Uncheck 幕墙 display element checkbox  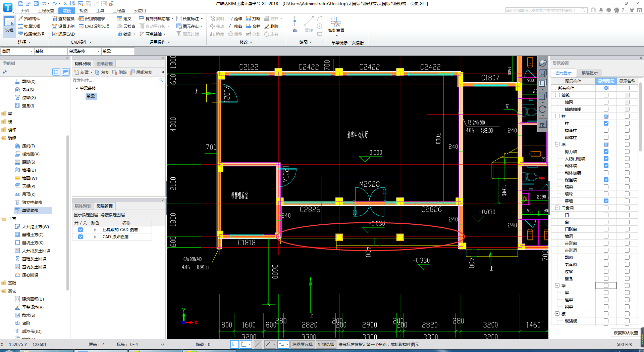(606, 201)
